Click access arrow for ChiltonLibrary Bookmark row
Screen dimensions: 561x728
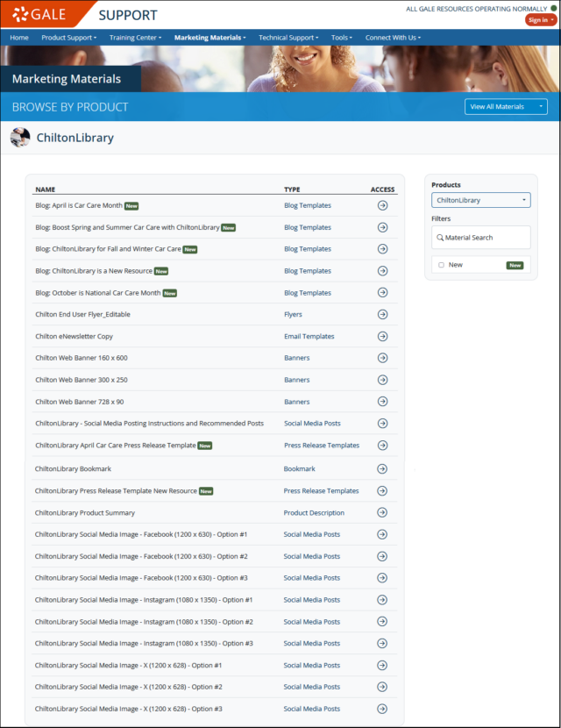click(x=382, y=469)
